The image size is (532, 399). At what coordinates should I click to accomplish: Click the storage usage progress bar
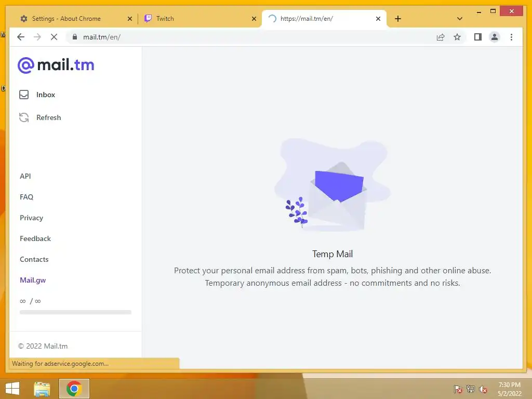pos(75,312)
